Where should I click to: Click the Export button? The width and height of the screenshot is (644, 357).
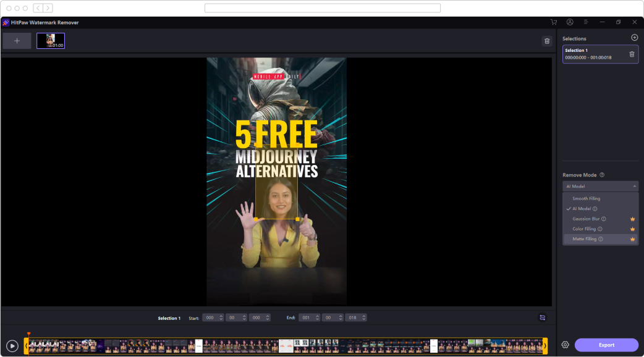click(606, 345)
